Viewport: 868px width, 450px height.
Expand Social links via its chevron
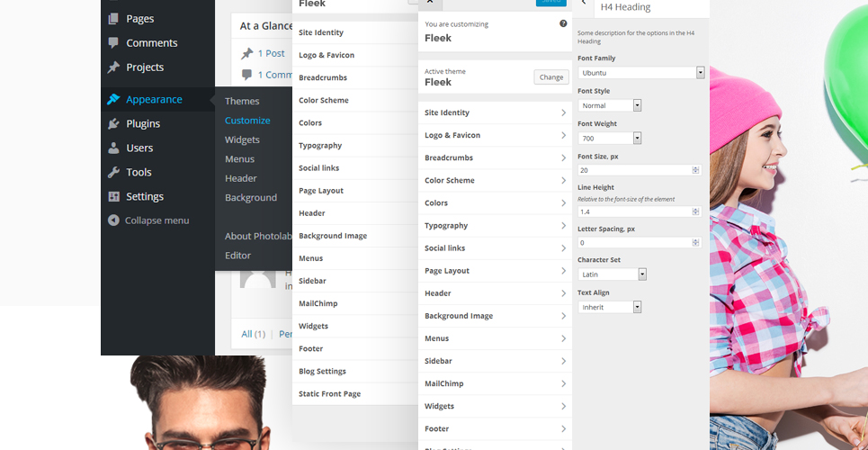click(x=563, y=248)
